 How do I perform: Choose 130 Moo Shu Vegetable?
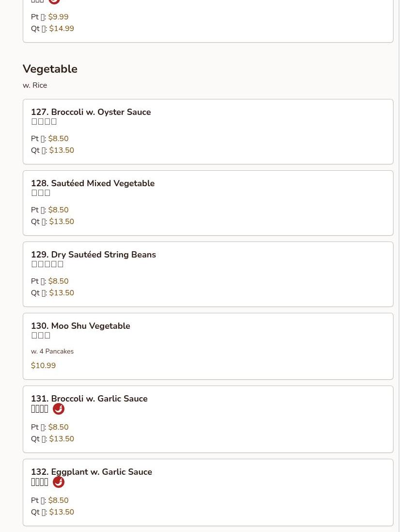click(80, 326)
